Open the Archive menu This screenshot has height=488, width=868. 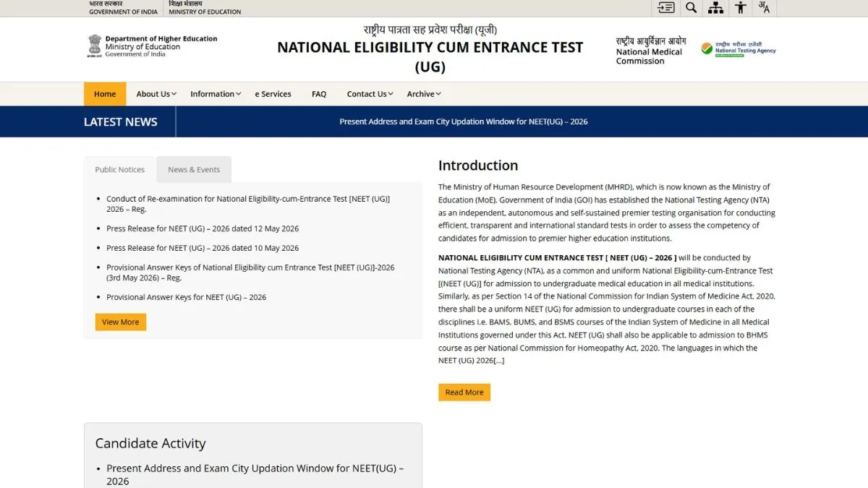pos(420,94)
